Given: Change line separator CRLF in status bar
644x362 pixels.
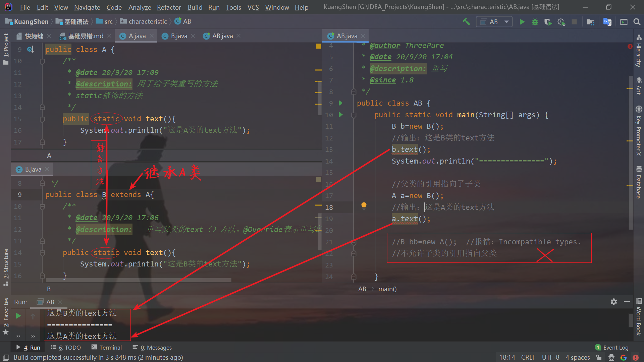Looking at the screenshot, I should click(528, 357).
